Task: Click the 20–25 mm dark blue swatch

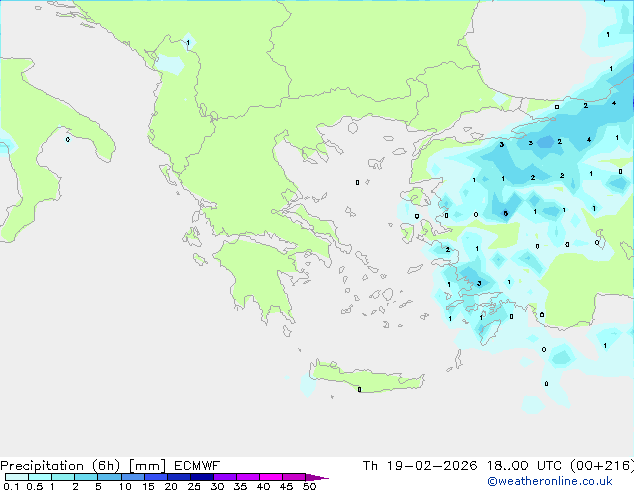Action: (x=179, y=477)
